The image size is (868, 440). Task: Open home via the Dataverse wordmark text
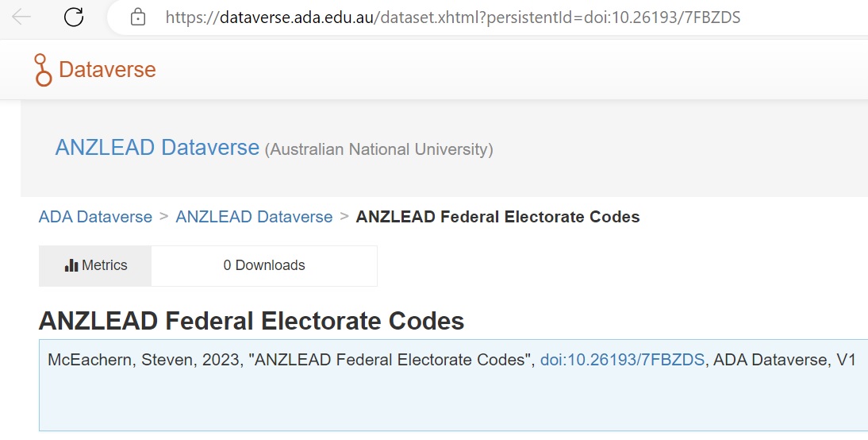point(107,70)
